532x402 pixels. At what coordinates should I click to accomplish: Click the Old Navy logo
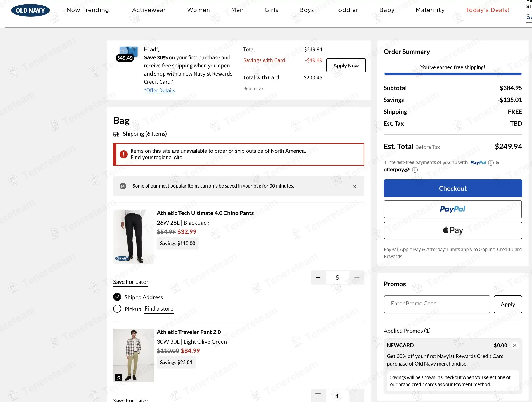click(x=30, y=10)
